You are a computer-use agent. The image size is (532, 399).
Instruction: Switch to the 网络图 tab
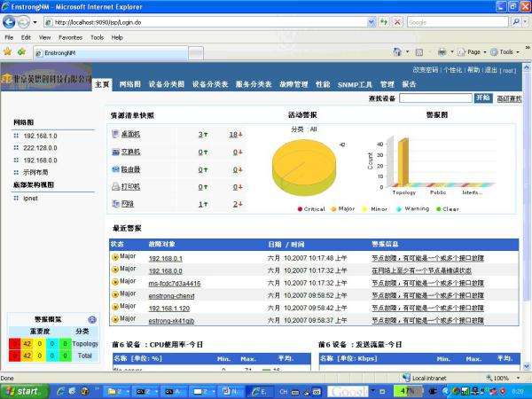click(130, 84)
